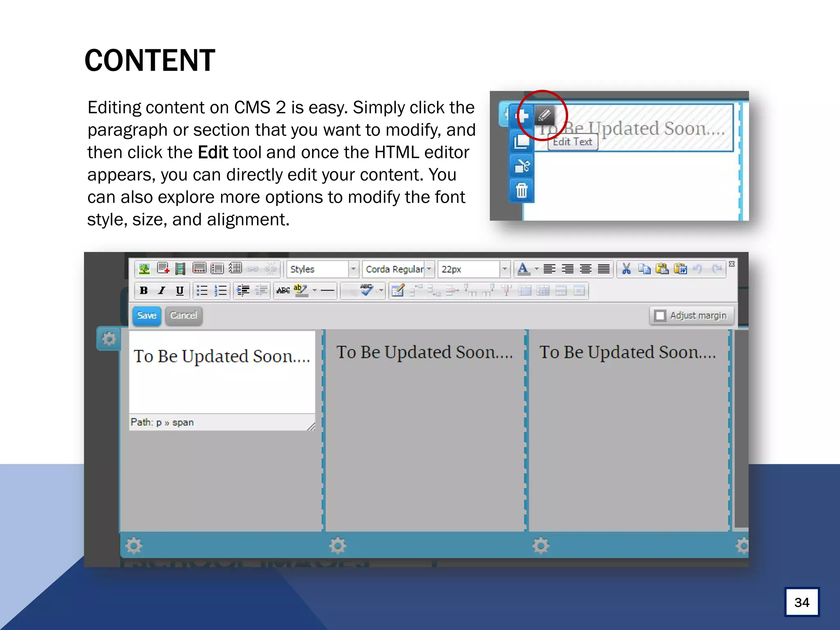The height and width of the screenshot is (630, 840).
Task: Click the gear icon beside the editing block
Action: click(x=109, y=339)
